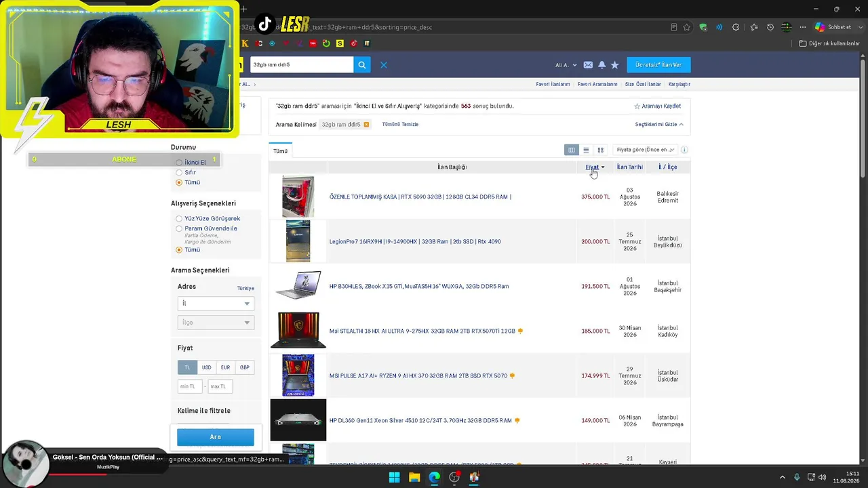This screenshot has height=488, width=868.
Task: Open the RTX 5090 'ÖZENLE TOPLANMIŞ KASA' listing
Action: coord(420,197)
